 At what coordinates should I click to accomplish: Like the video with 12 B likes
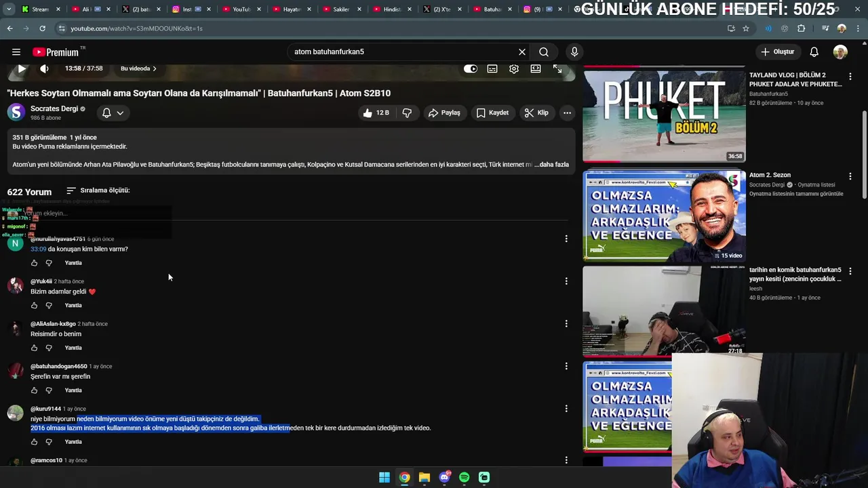(x=376, y=113)
